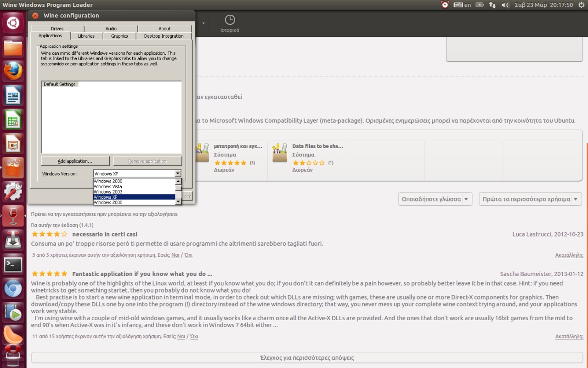Switch to the Audio tab

[x=111, y=29]
